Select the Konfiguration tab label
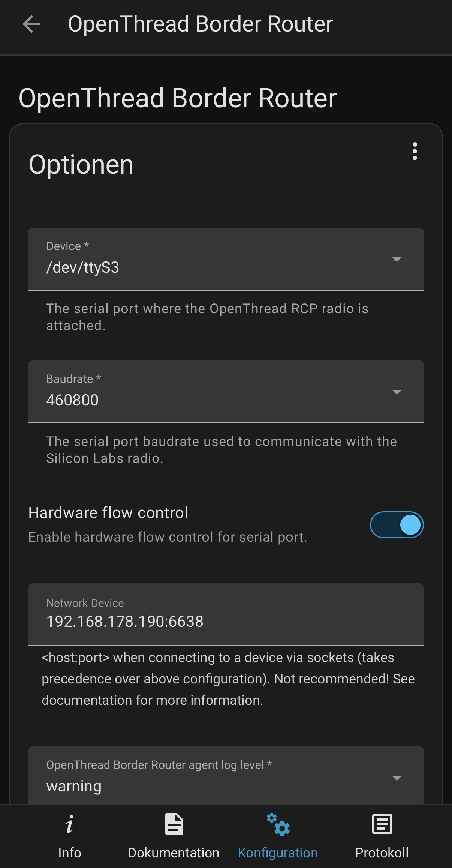Screen dimensions: 452x868 pyautogui.click(x=278, y=853)
